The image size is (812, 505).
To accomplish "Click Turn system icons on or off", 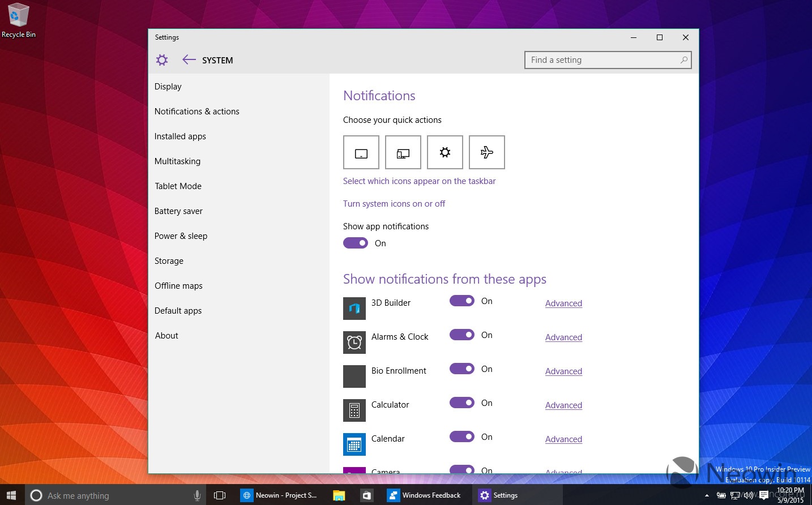I will (x=394, y=204).
